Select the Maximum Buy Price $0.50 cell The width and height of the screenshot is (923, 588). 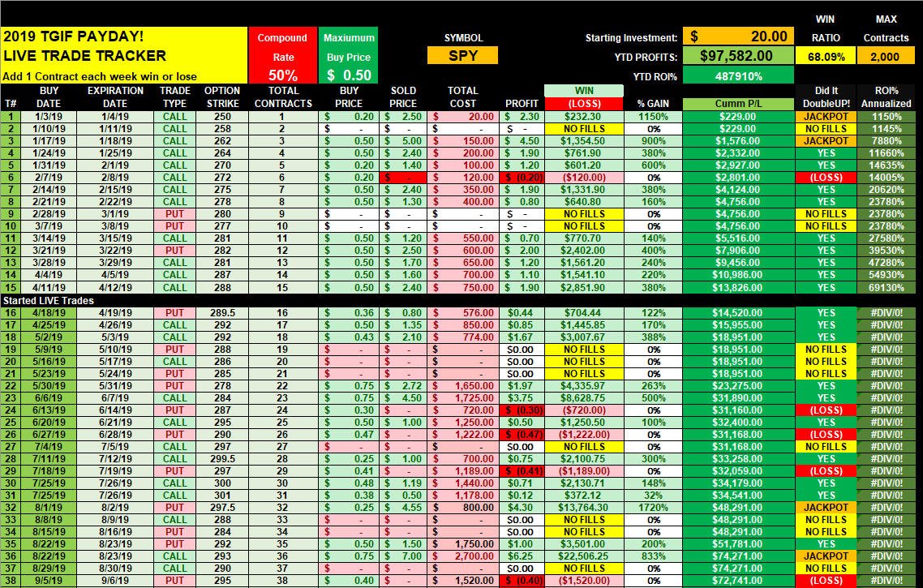point(349,75)
